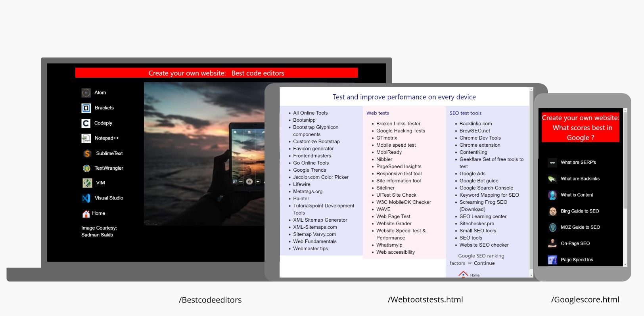The width and height of the screenshot is (644, 316).
Task: Open What are SERP's link
Action: tap(578, 163)
